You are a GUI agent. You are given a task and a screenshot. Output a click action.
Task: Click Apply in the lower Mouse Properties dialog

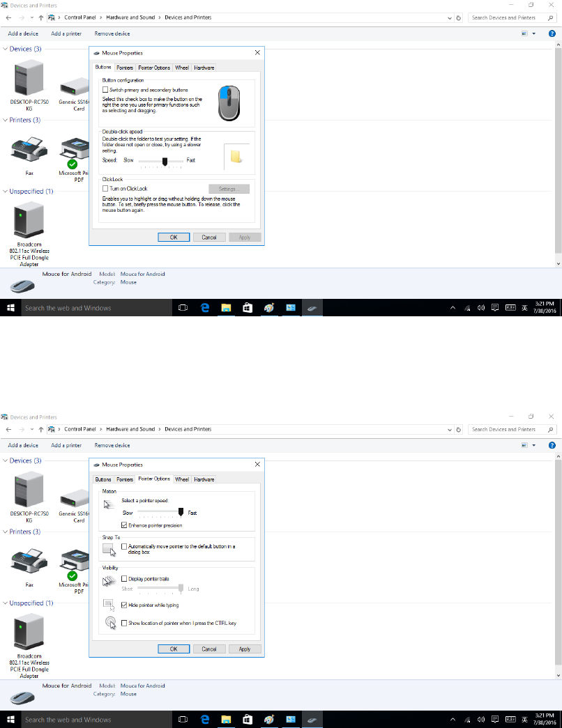point(245,649)
